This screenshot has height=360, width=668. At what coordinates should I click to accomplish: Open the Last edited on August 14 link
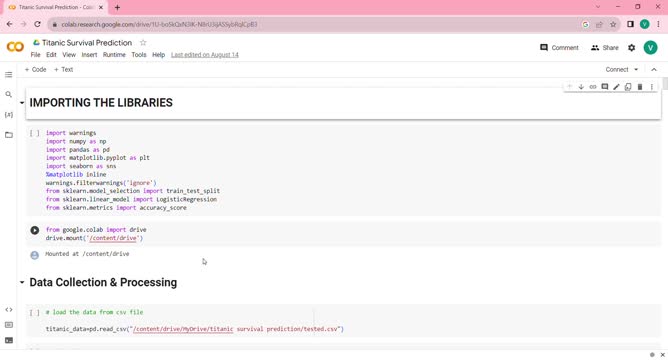pos(205,55)
